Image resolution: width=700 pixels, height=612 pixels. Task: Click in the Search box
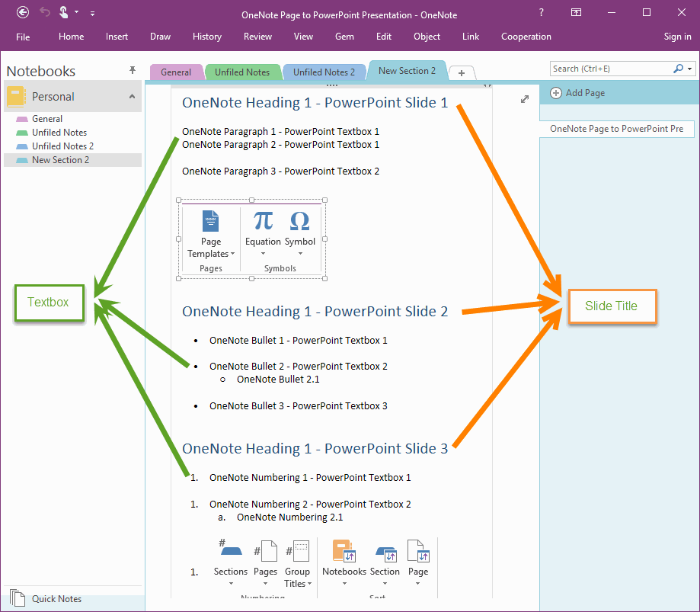pyautogui.click(x=609, y=69)
